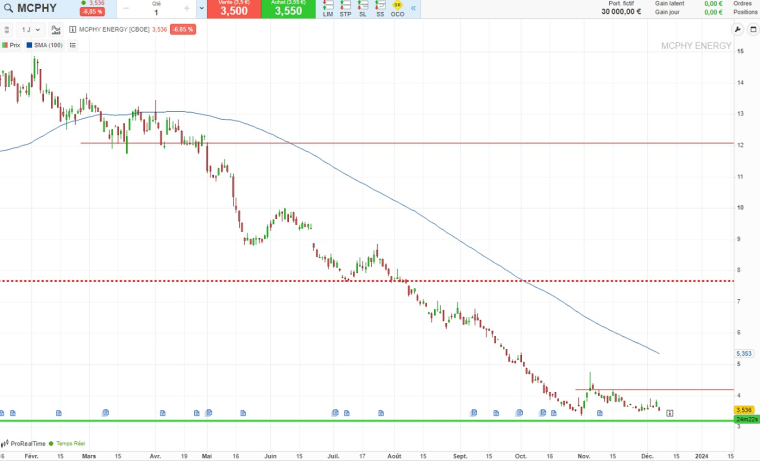Open chart settings wrench icon
760x461 pixels.
(738, 29)
